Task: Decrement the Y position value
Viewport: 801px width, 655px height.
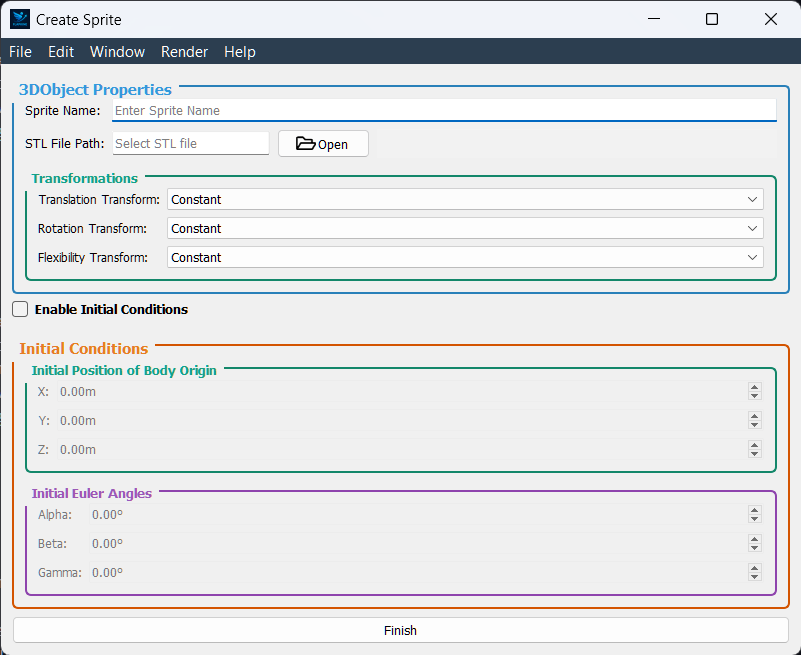Action: click(x=755, y=425)
